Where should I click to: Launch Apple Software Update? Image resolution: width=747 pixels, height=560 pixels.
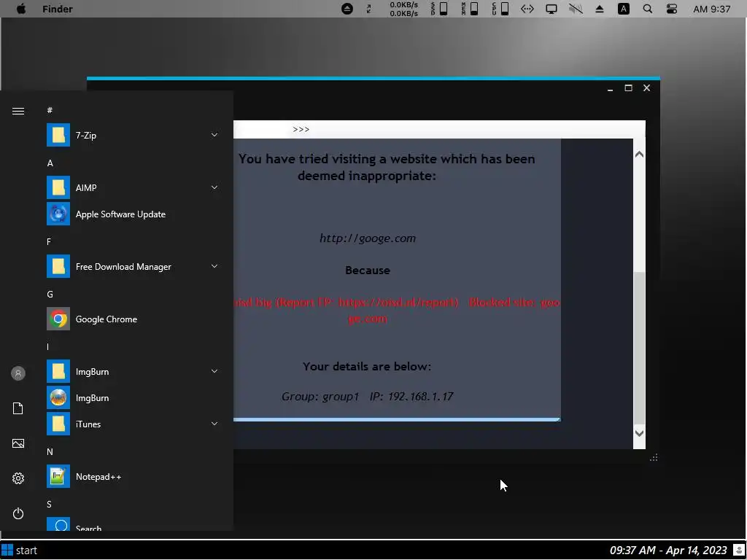point(133,214)
